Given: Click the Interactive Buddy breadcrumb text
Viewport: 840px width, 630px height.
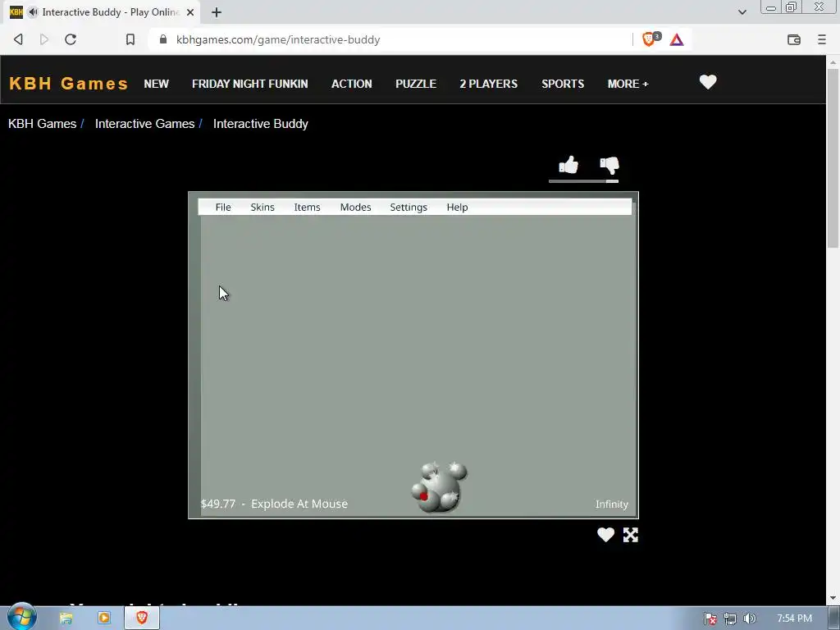Looking at the screenshot, I should pyautogui.click(x=260, y=124).
